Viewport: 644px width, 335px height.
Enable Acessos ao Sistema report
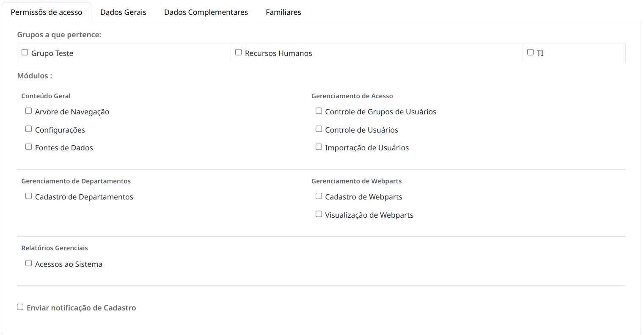tap(29, 263)
